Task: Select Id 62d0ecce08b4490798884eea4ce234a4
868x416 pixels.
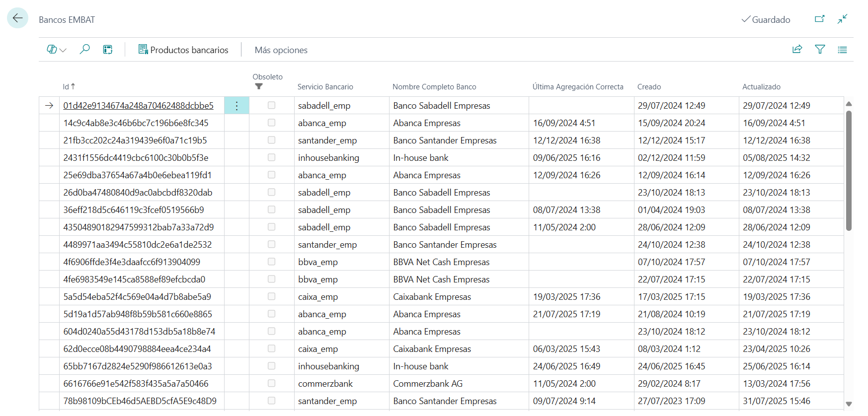Action: (137, 348)
